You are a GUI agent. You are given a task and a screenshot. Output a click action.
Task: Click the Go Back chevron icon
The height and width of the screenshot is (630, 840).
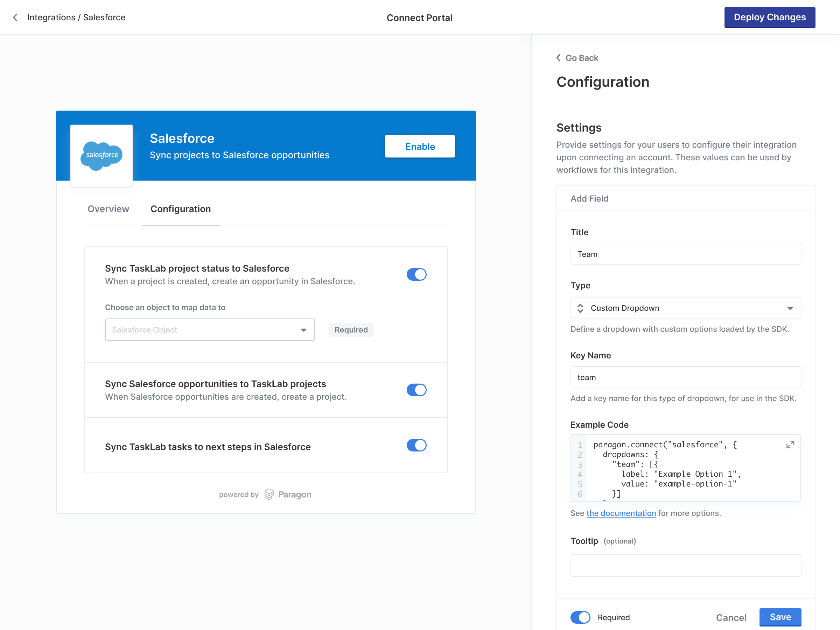point(558,58)
